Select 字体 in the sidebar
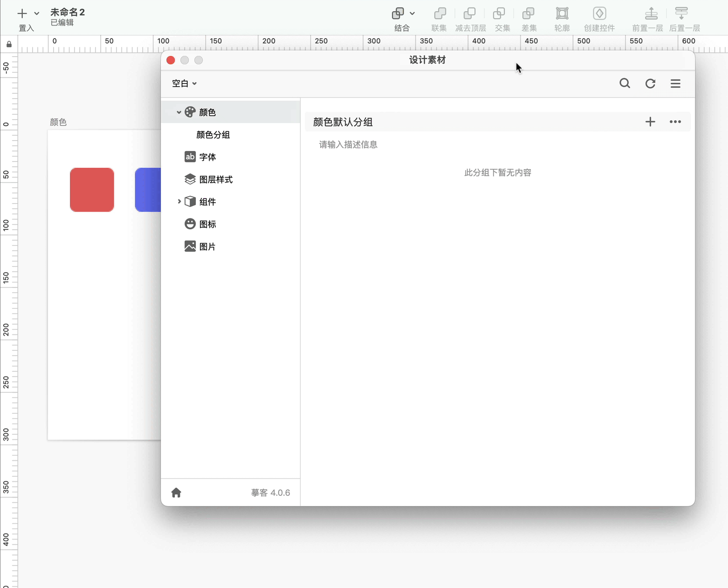This screenshot has height=588, width=728. coord(207,157)
